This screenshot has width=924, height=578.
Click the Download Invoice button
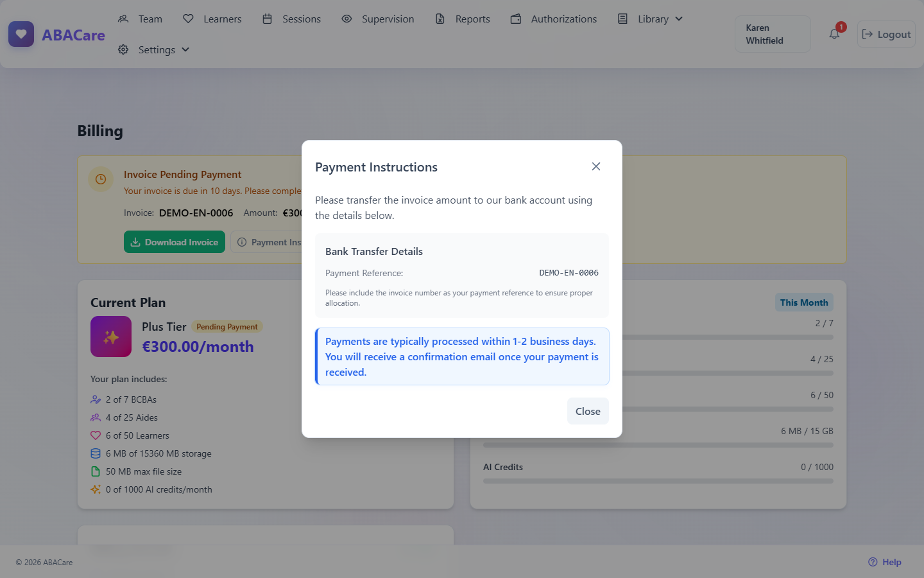pyautogui.click(x=175, y=242)
